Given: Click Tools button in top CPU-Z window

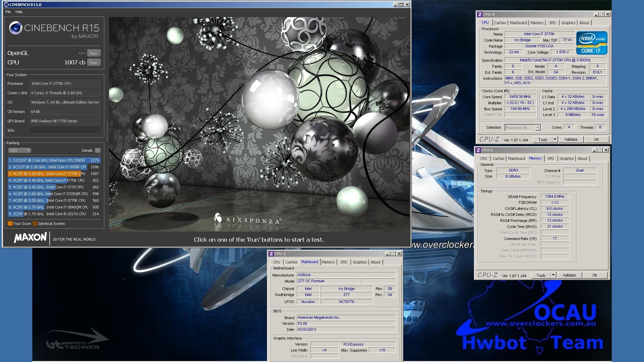Looking at the screenshot, I should click(x=543, y=140).
